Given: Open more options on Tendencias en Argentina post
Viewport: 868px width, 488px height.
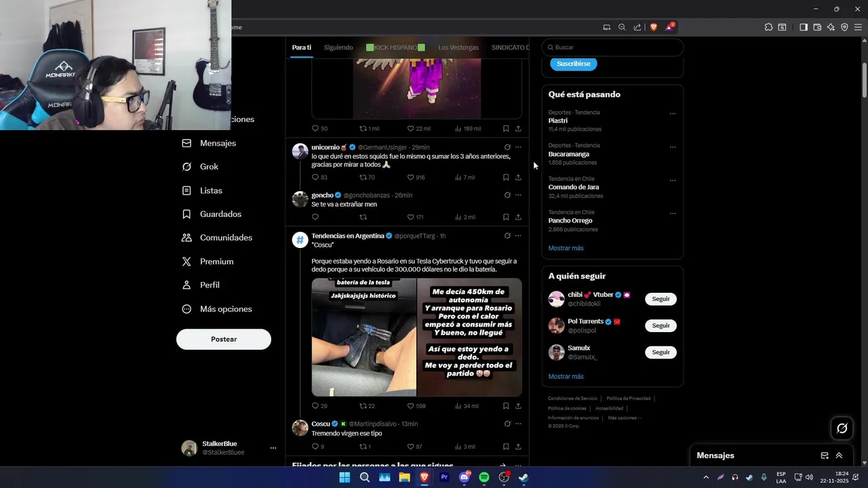Looking at the screenshot, I should pos(518,236).
